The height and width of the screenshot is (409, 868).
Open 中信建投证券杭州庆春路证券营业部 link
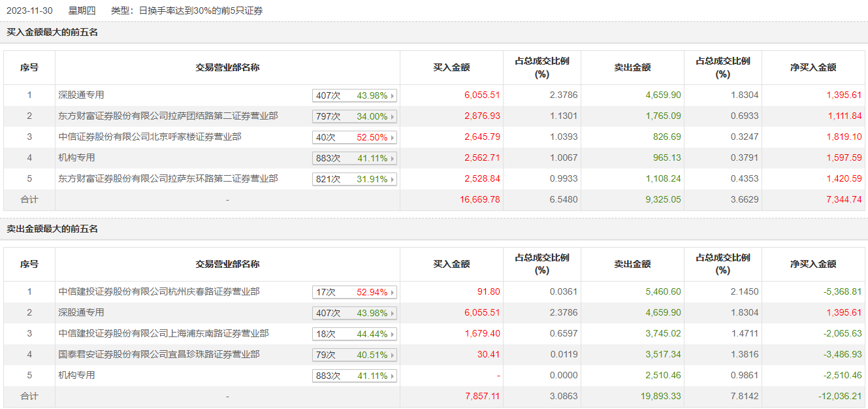coord(159,292)
